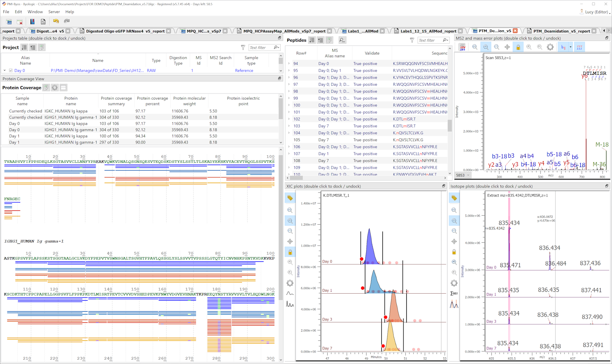Uncheck the Day 0 project checkbox
This screenshot has width=612, height=364.
coord(11,71)
